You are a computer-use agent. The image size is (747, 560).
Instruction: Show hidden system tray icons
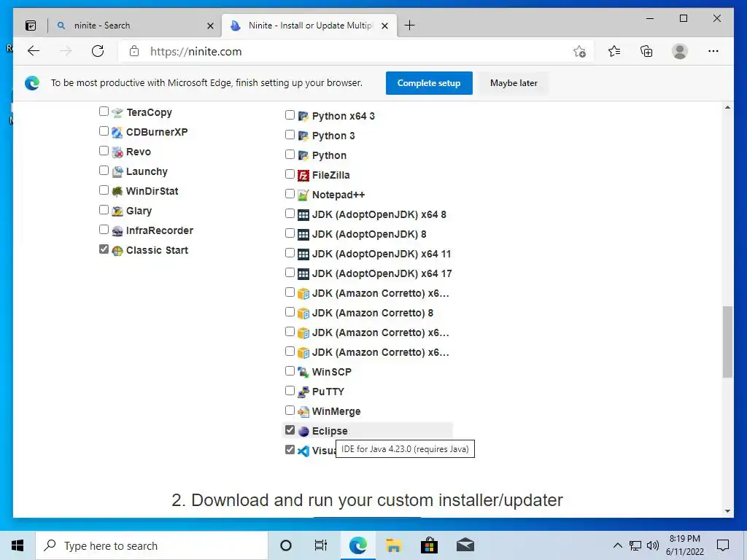coord(617,545)
